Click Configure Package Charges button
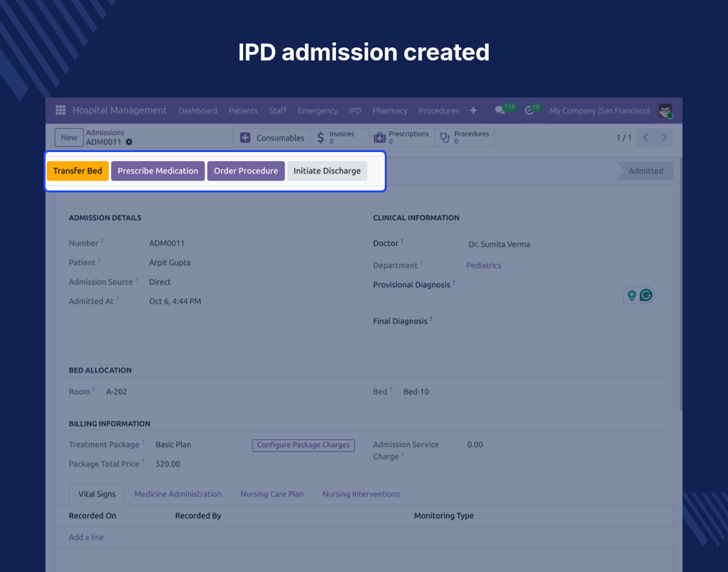Viewport: 728px width, 572px height. 303,445
